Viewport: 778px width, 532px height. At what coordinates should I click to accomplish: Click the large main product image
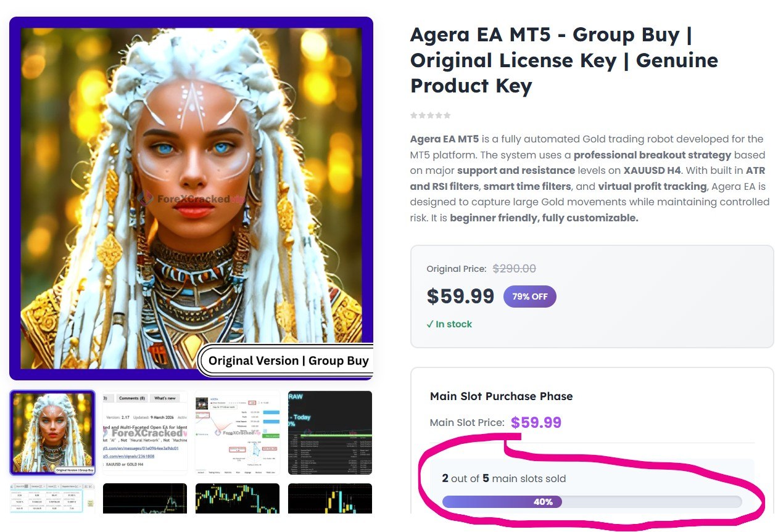pos(191,198)
